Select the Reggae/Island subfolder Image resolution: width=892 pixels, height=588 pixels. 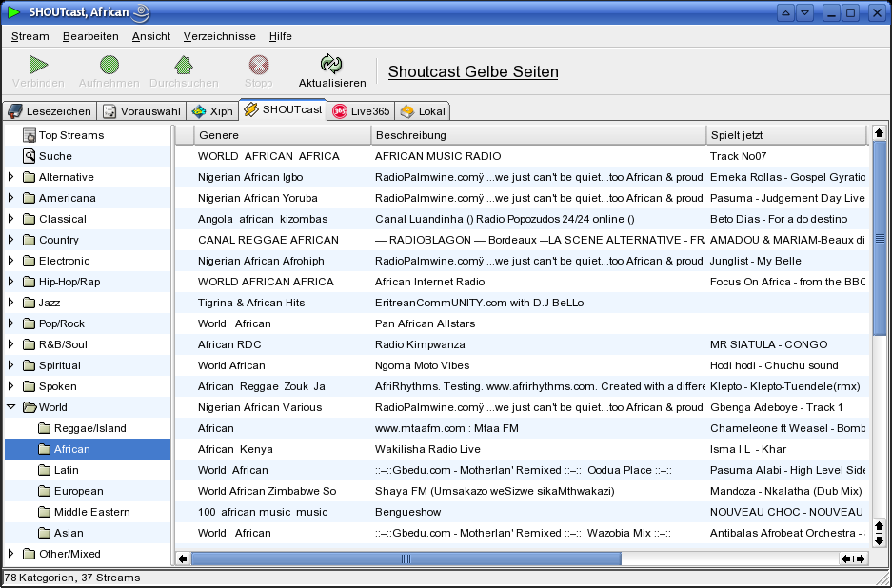(x=89, y=428)
